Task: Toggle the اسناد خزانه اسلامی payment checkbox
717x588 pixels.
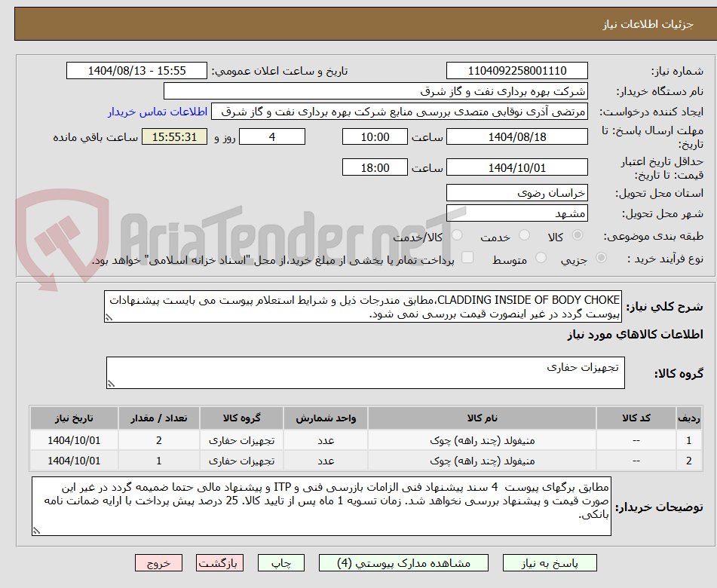Action: click(467, 257)
